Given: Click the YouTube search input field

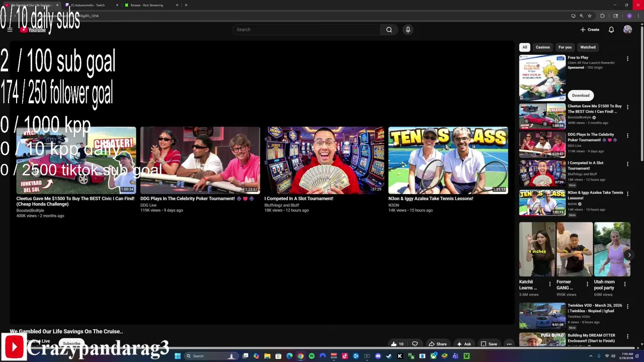Looking at the screenshot, I should 306,30.
